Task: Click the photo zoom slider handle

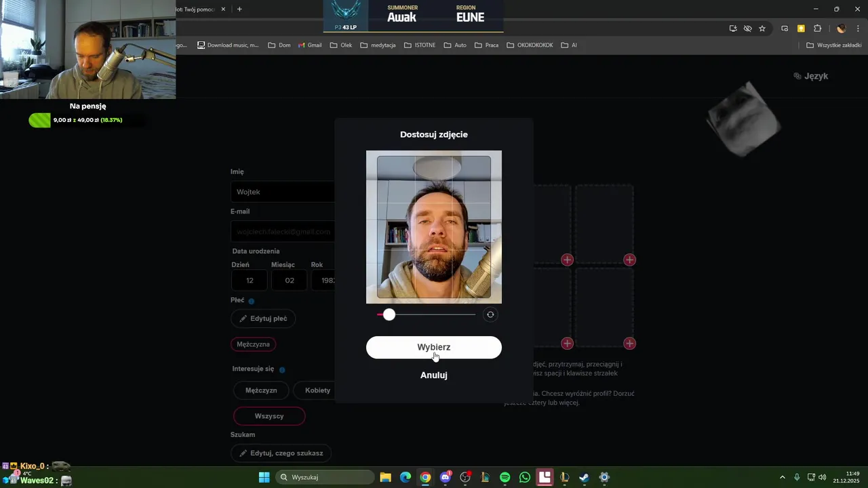Action: (x=389, y=314)
